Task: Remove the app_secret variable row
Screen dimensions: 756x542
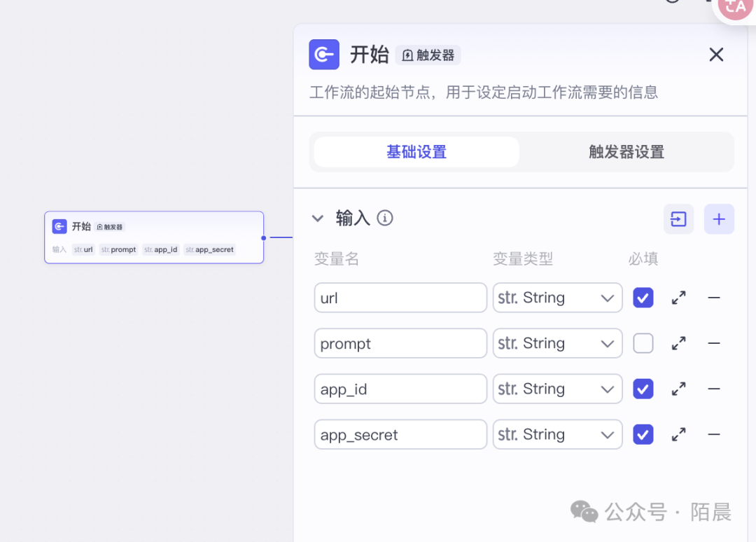Action: (714, 434)
